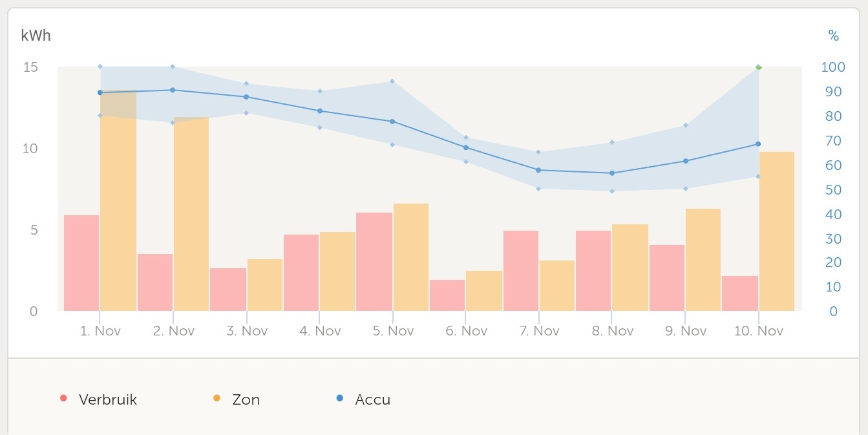Click the Accu line point on 5. Nov

point(392,122)
